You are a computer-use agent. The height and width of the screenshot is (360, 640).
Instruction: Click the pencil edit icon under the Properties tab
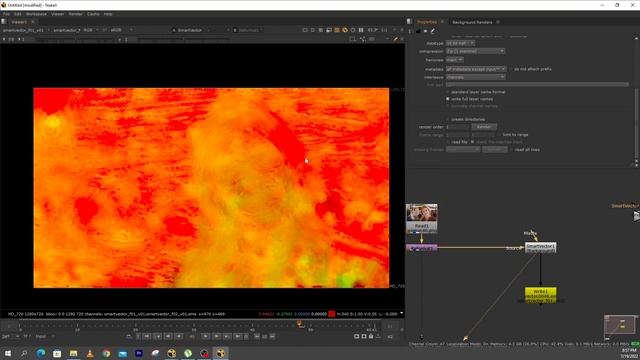coord(433,31)
